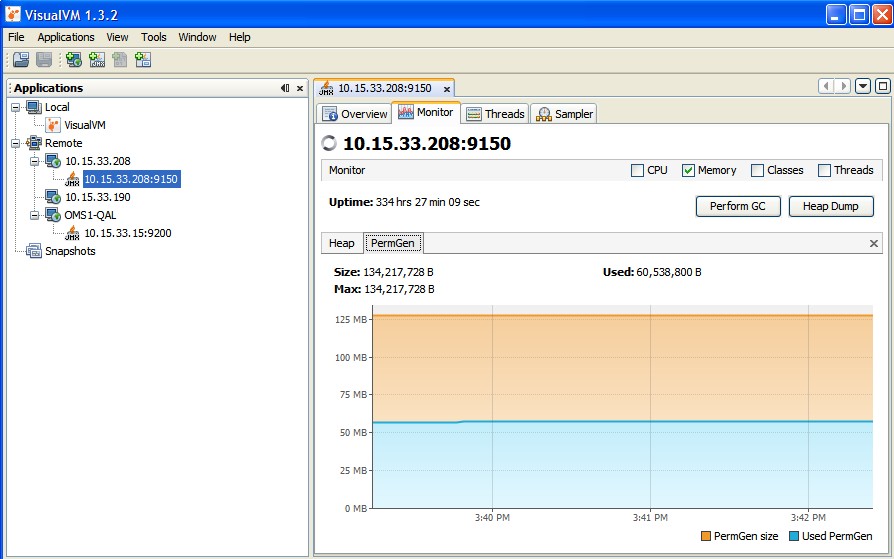Click the Remote network icon in the tree
This screenshot has width=894, height=559.
[34, 143]
